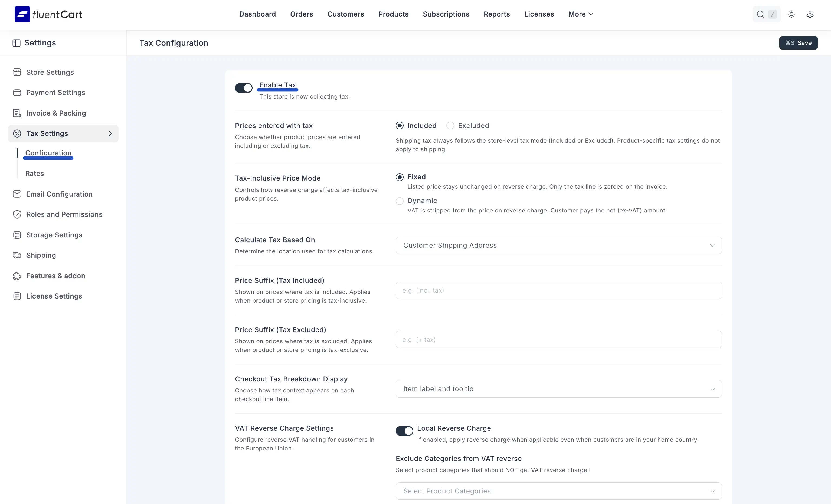Collapse the Tax Settings chevron arrow

point(110,134)
